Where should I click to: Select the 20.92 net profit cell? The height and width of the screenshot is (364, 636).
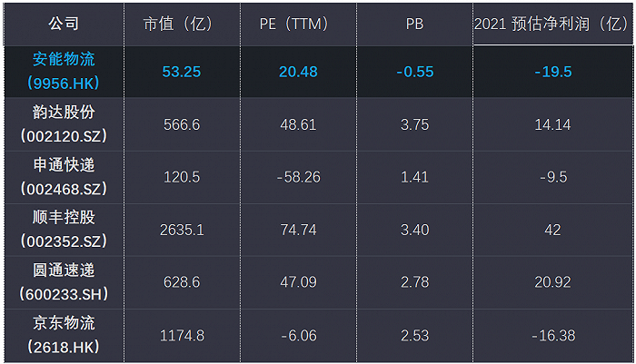[x=552, y=282]
